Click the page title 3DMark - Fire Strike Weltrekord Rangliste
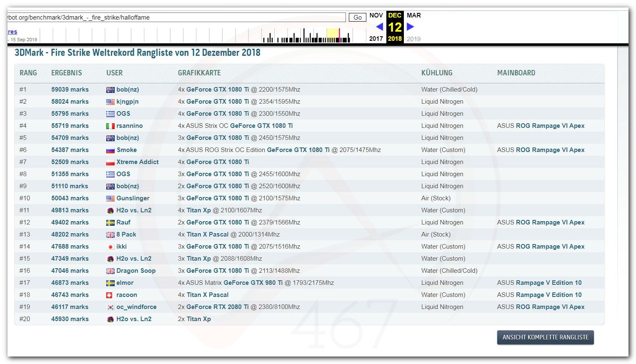Image resolution: width=636 pixels, height=364 pixels. pos(138,53)
